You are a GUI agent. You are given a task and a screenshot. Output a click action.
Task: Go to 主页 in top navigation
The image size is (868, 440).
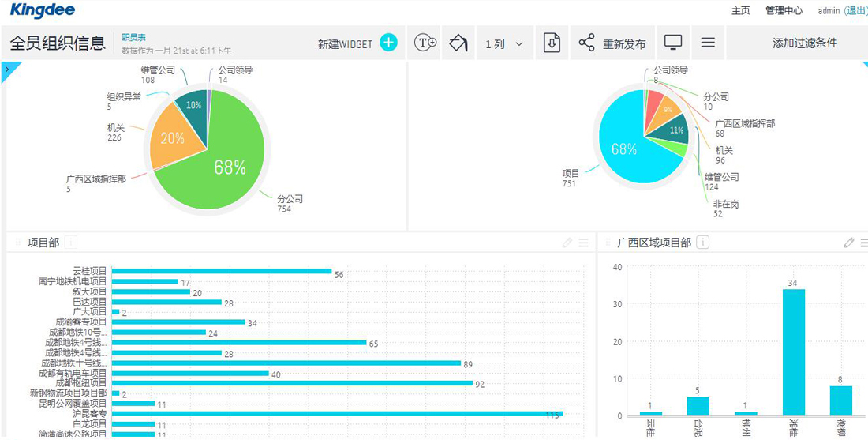point(740,11)
